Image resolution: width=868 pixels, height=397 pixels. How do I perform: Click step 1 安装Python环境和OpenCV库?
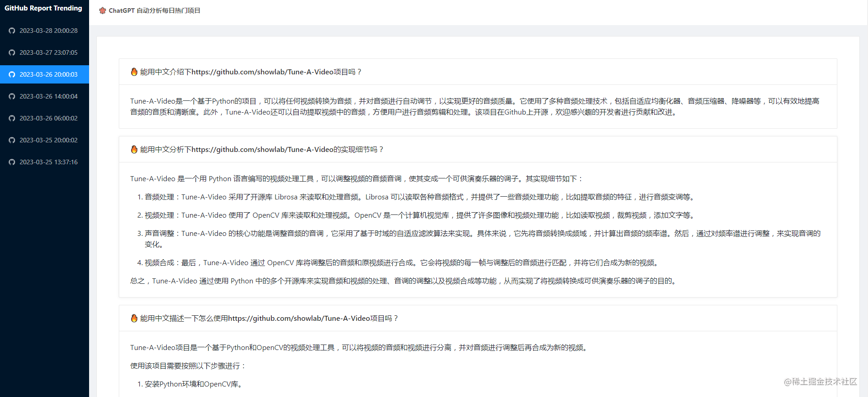[191, 384]
